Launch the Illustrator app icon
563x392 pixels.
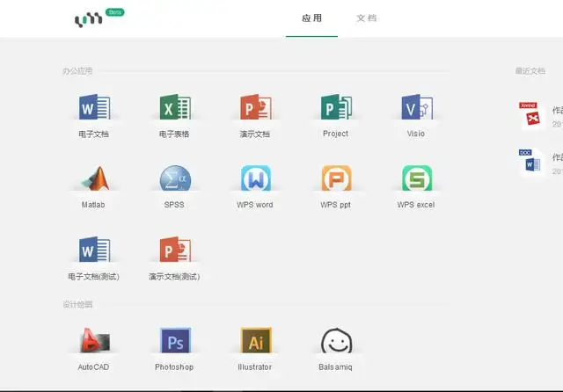[256, 340]
